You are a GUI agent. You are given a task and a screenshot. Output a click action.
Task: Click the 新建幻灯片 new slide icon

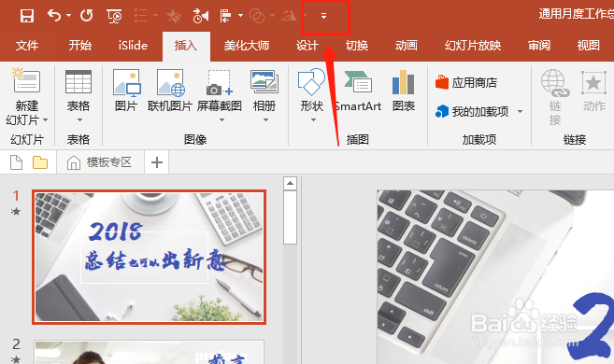pos(26,81)
